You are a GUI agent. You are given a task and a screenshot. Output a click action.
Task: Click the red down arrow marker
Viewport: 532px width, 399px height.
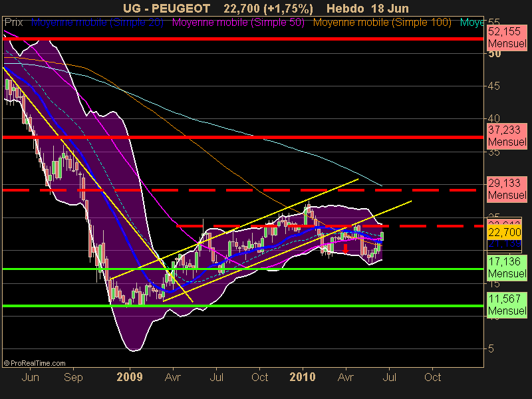[345, 248]
